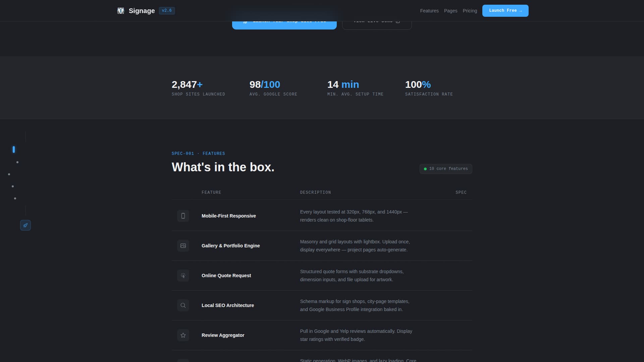The width and height of the screenshot is (644, 362).
Task: Select the 'Mobile-First Responsive' feature name
Action: coord(229,216)
